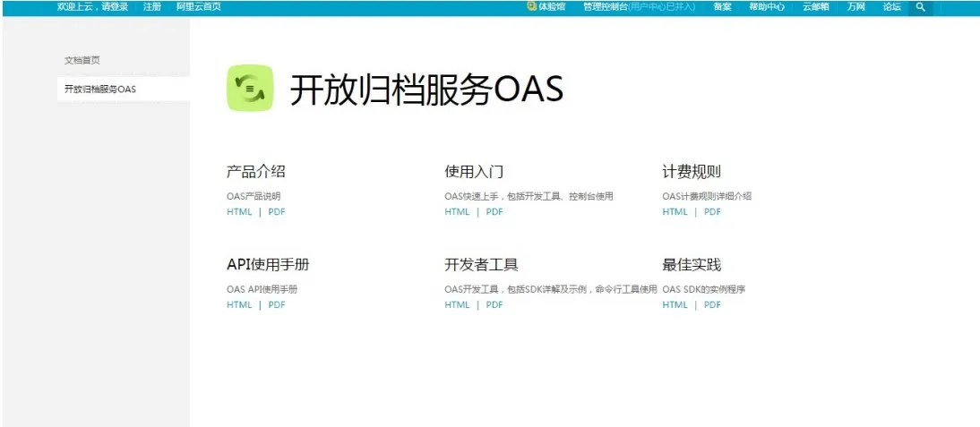This screenshot has height=427, width=980.
Task: Click the text OAS快速上手 description
Action: tap(529, 196)
